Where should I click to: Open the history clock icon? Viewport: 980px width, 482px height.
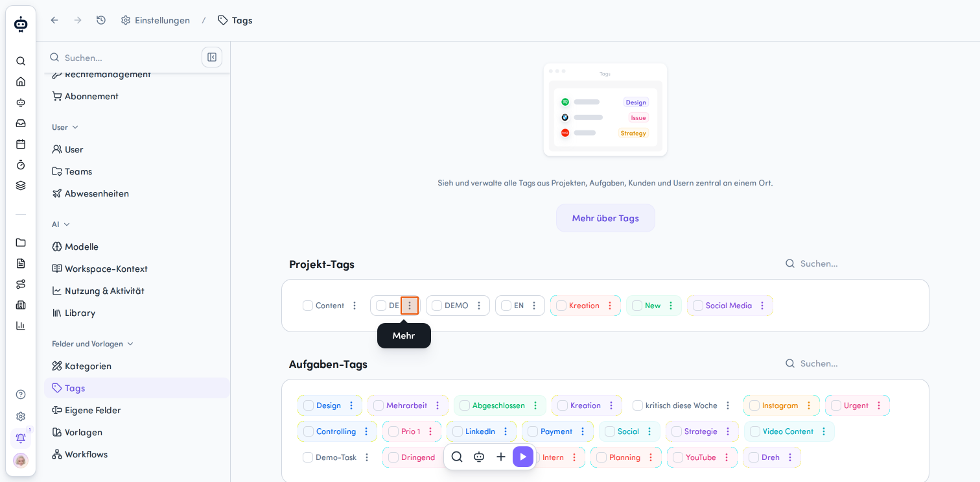click(x=101, y=20)
